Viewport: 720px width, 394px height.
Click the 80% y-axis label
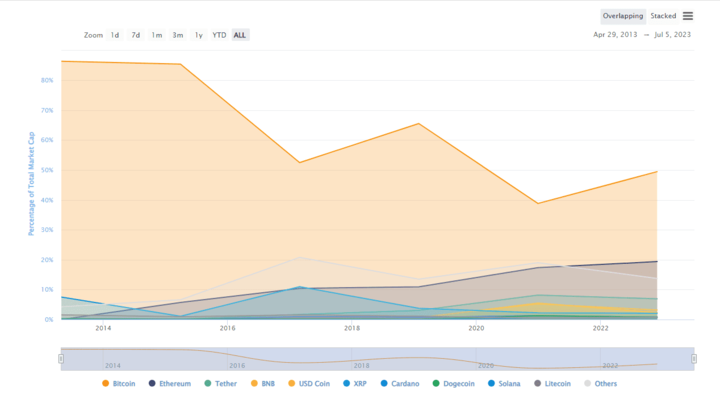click(x=47, y=80)
